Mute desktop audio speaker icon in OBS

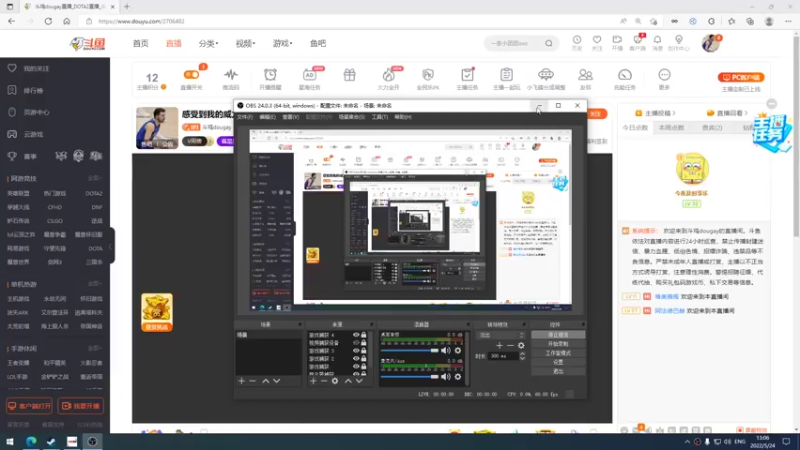[x=445, y=351]
